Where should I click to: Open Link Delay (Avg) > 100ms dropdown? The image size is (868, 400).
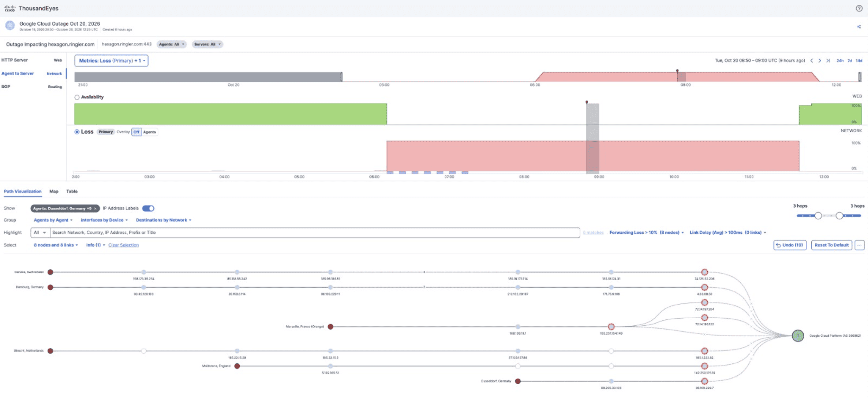[x=728, y=233]
